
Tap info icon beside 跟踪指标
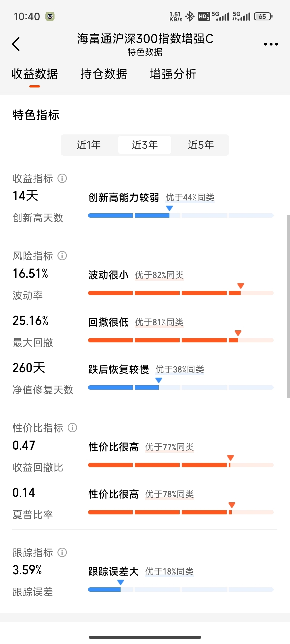(x=62, y=552)
